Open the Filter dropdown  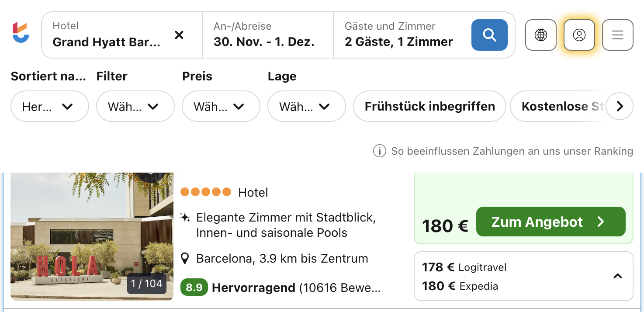tap(135, 106)
